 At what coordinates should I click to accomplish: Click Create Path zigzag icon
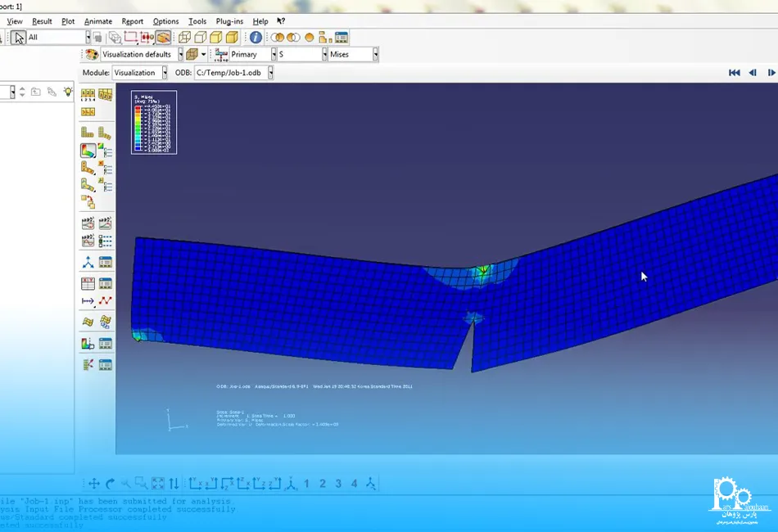point(105,300)
